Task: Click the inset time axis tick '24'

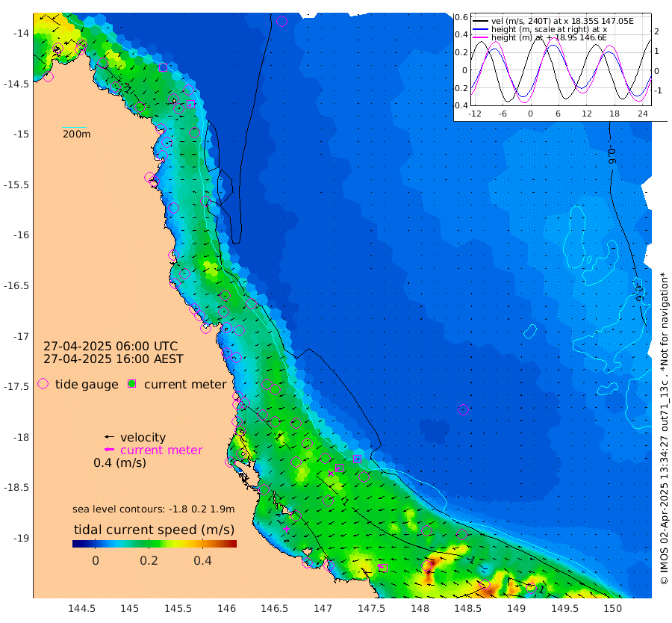Action: tap(642, 114)
